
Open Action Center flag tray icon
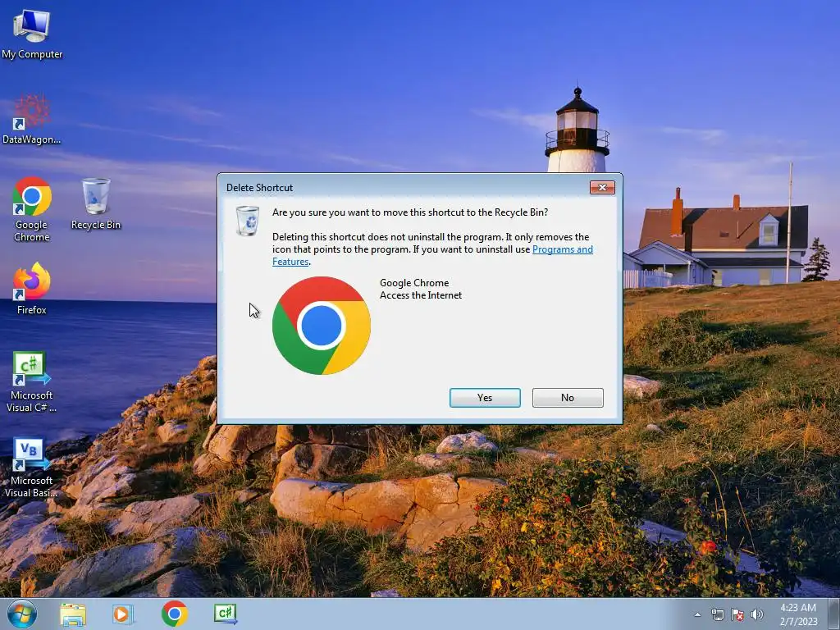coord(737,615)
